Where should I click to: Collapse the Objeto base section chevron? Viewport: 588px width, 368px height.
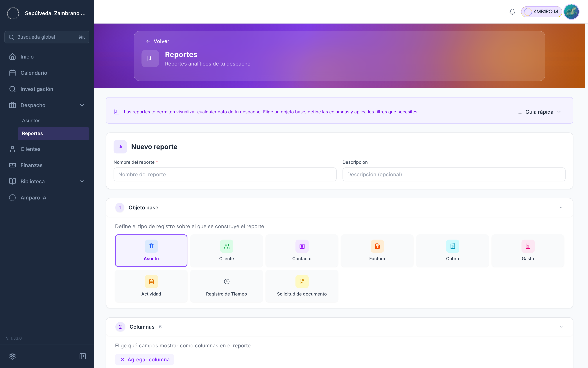click(x=561, y=208)
